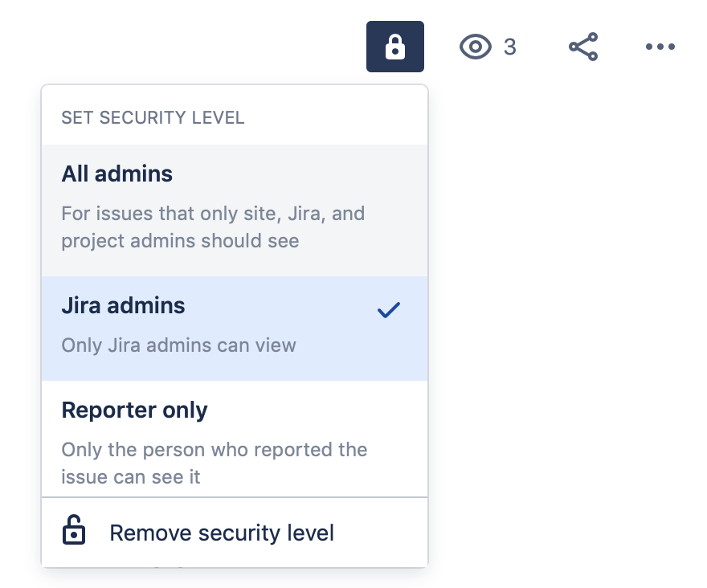Click the Remove security level text
Screen dimensions: 707x588
pos(222,533)
